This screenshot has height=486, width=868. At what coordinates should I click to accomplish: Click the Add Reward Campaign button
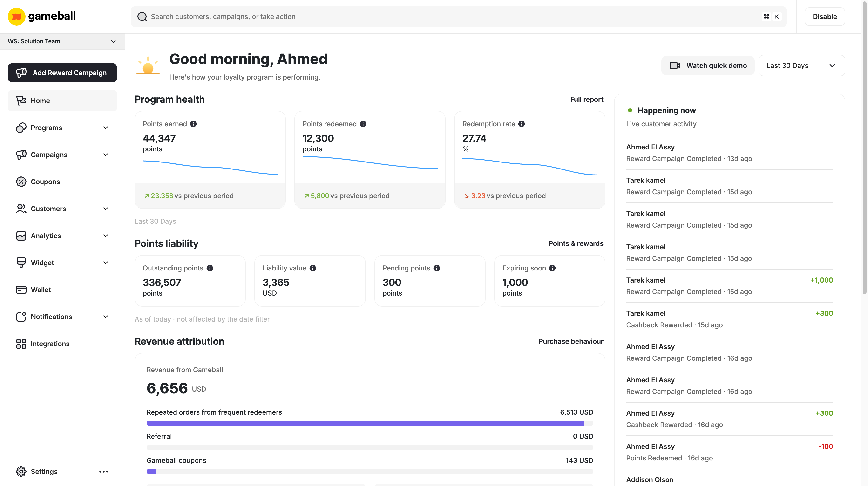click(62, 72)
